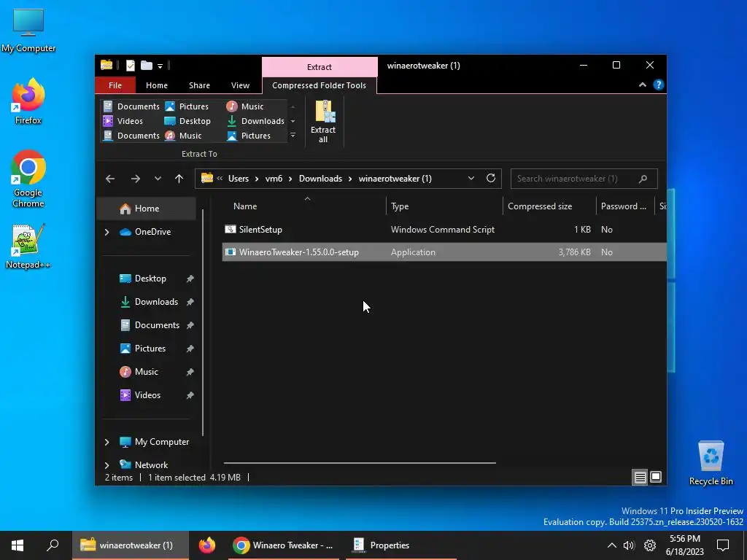Image resolution: width=747 pixels, height=560 pixels.
Task: Open the My Computer desktop icon
Action: coord(28,31)
